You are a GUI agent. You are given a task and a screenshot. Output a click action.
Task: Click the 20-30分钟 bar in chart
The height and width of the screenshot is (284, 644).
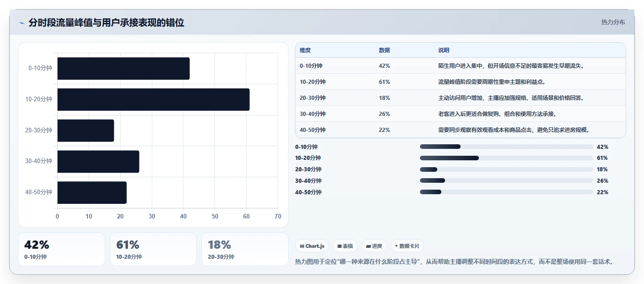click(x=86, y=131)
